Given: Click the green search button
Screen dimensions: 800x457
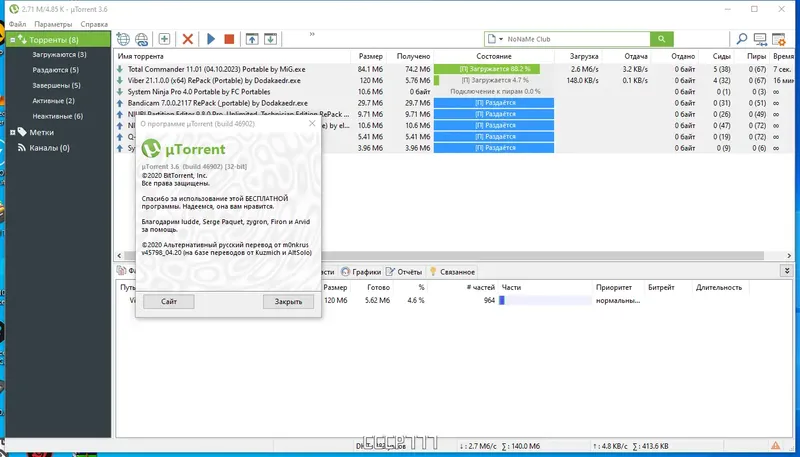Looking at the screenshot, I should [x=662, y=39].
